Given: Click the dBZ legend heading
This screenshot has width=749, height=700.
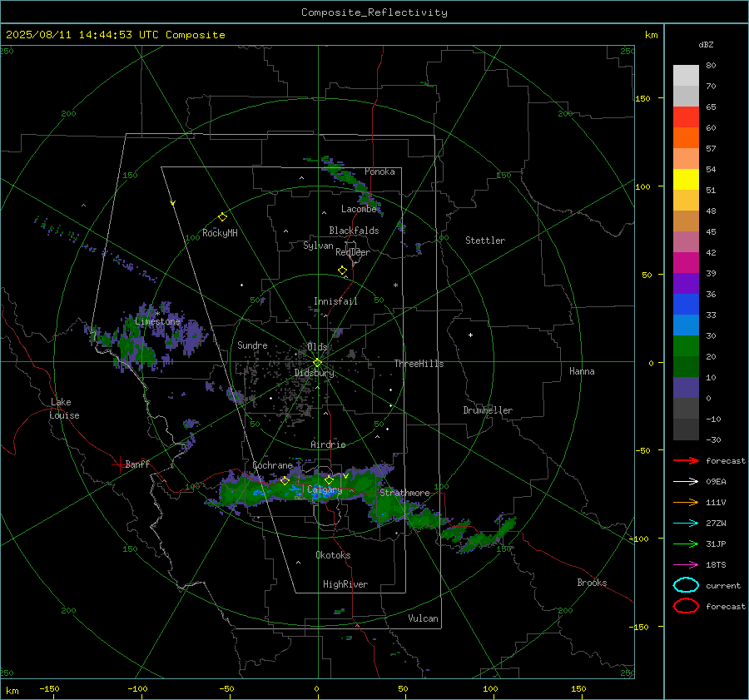Looking at the screenshot, I should click(706, 44).
